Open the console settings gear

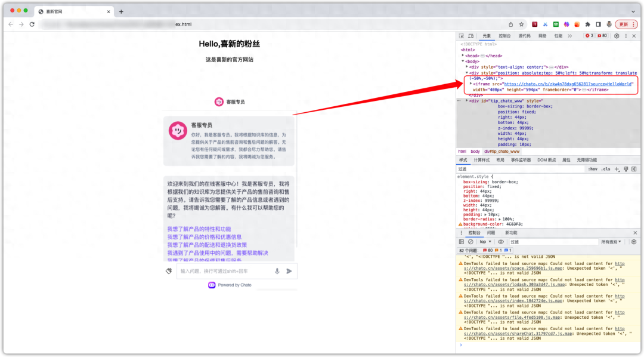click(x=634, y=242)
